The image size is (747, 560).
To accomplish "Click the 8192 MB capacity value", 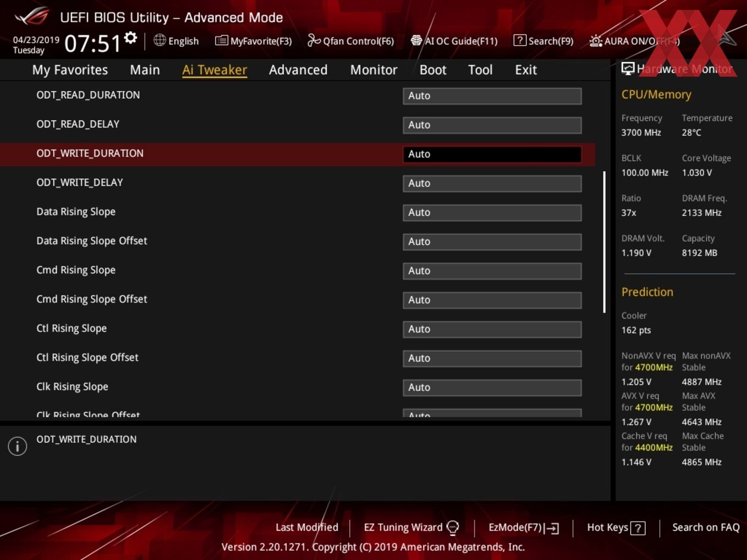I will coord(699,253).
